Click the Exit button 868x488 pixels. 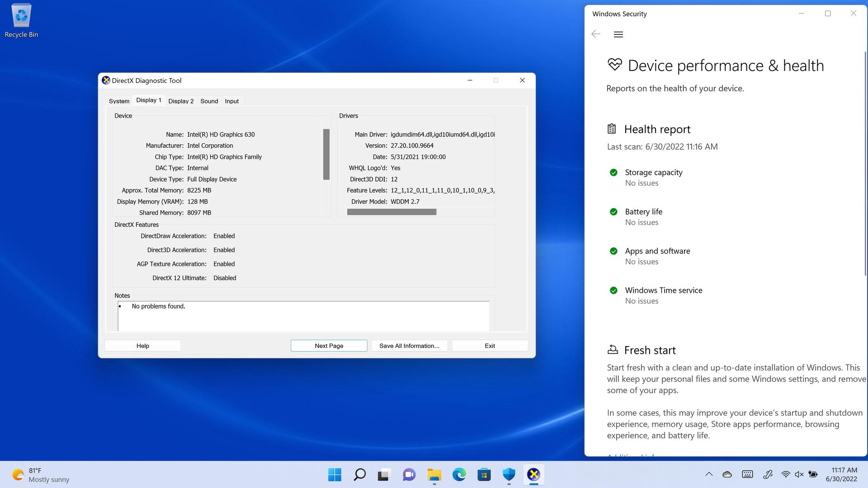[x=490, y=346]
